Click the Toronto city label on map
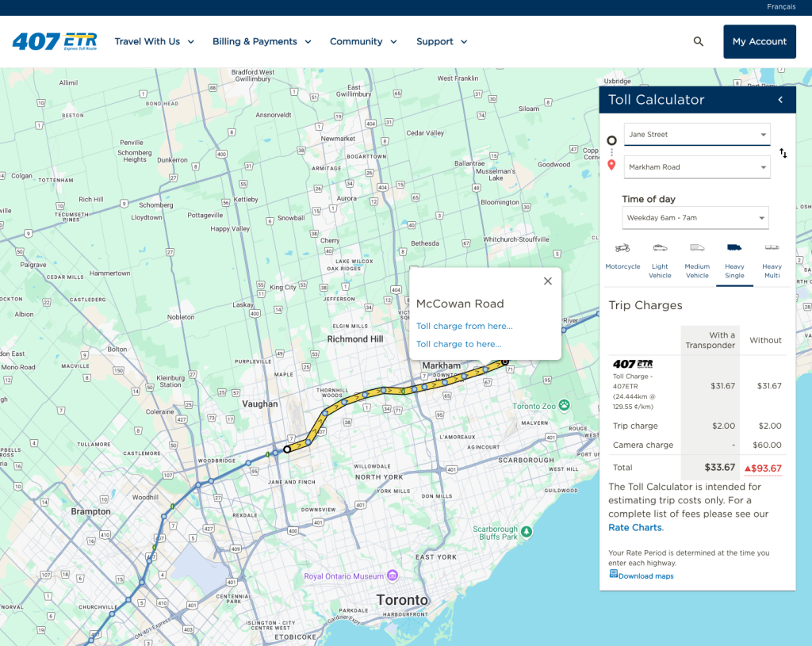812x646 pixels. [402, 600]
